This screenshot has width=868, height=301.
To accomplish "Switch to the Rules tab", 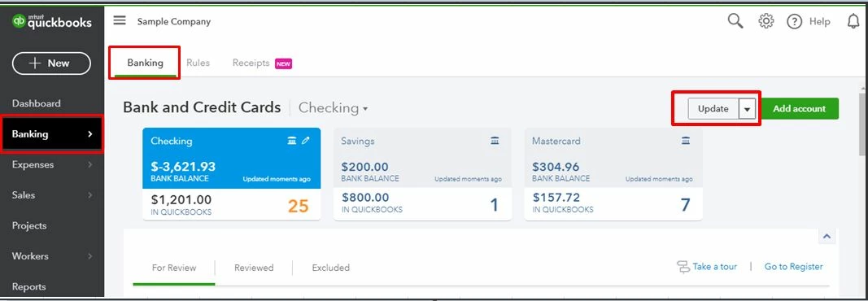I will click(198, 63).
